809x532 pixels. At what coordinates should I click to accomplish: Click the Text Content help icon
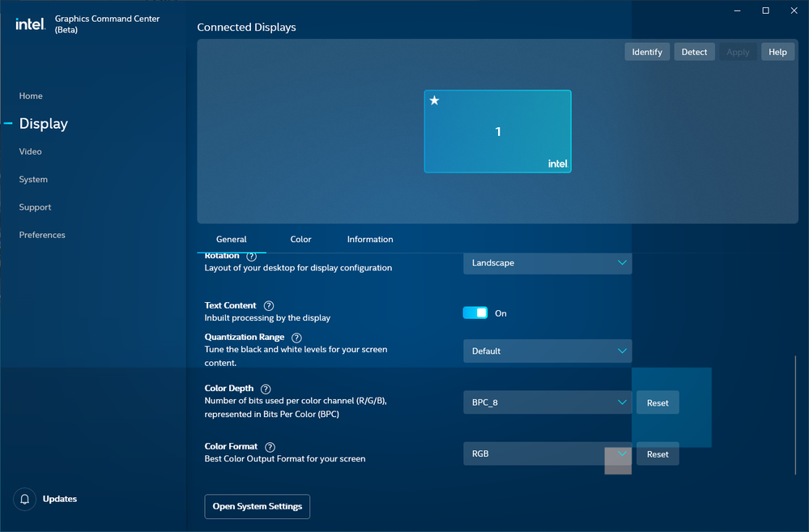coord(269,306)
